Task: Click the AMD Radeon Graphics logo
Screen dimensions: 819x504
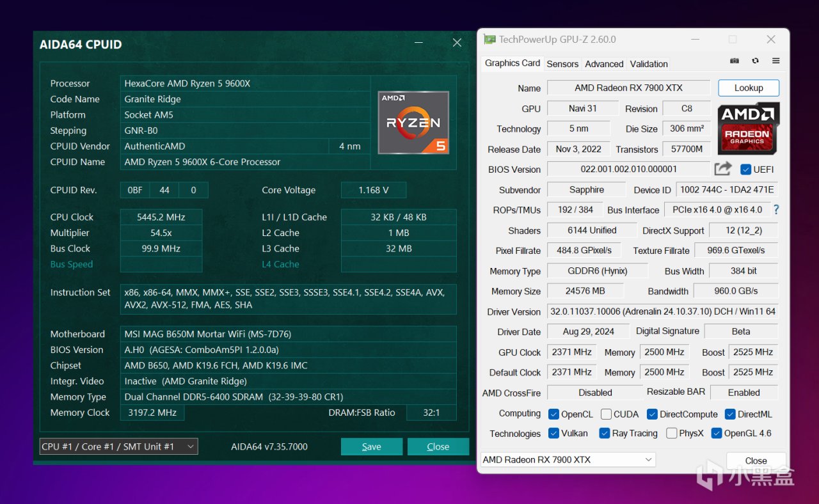Action: click(748, 128)
